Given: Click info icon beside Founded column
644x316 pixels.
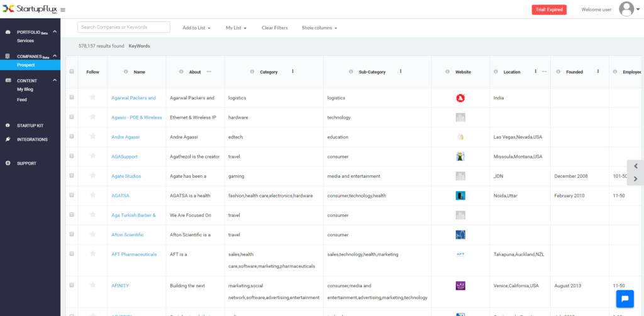Looking at the screenshot, I should coord(558,72).
